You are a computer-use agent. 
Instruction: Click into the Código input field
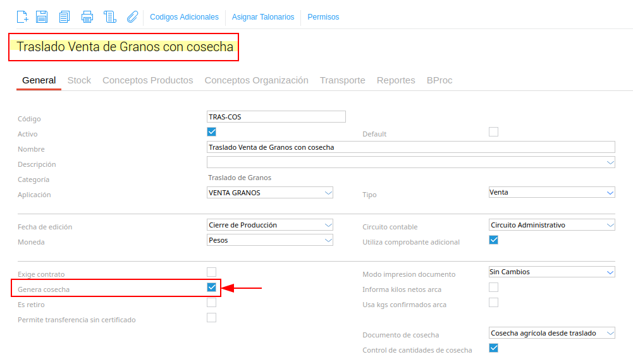(x=276, y=117)
